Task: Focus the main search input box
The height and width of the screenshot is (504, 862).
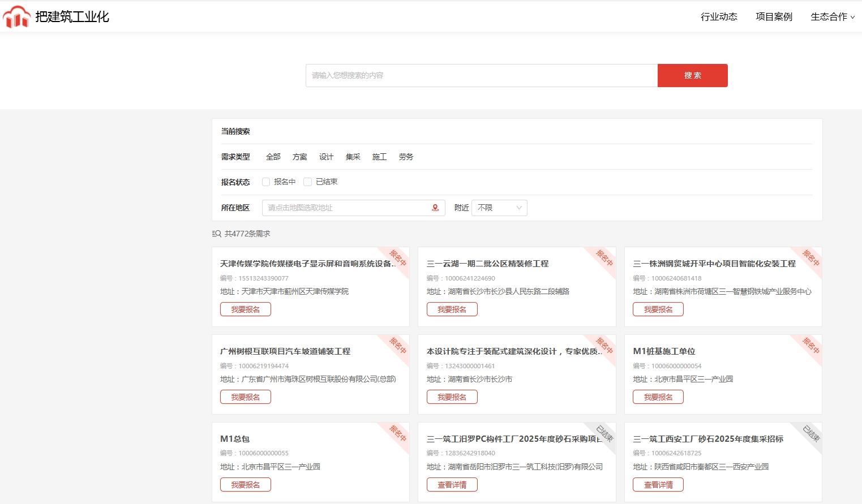Action: tap(481, 75)
